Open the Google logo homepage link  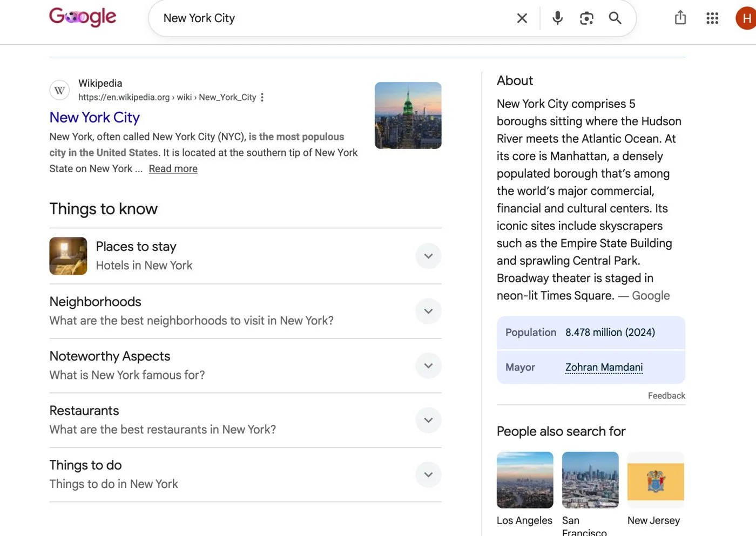[x=83, y=17]
